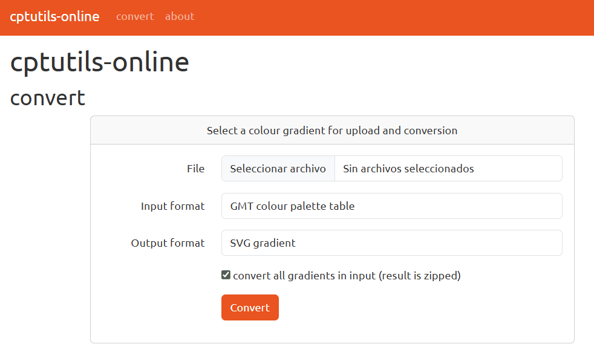Image resolution: width=594 pixels, height=364 pixels.
Task: Click the 'Output format' field label
Action: point(168,243)
